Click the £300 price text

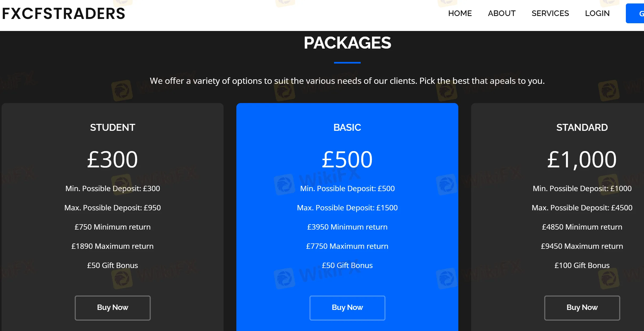(x=113, y=159)
